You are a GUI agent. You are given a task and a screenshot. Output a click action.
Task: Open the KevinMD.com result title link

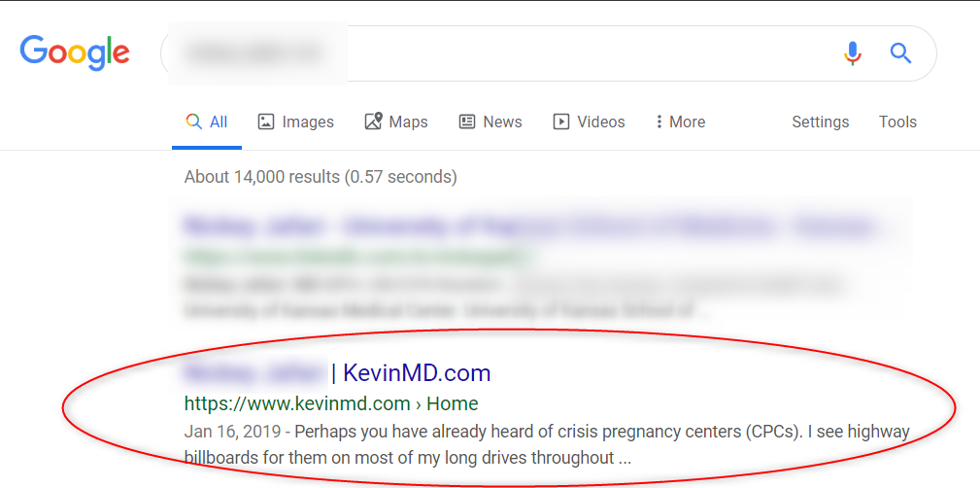point(336,373)
